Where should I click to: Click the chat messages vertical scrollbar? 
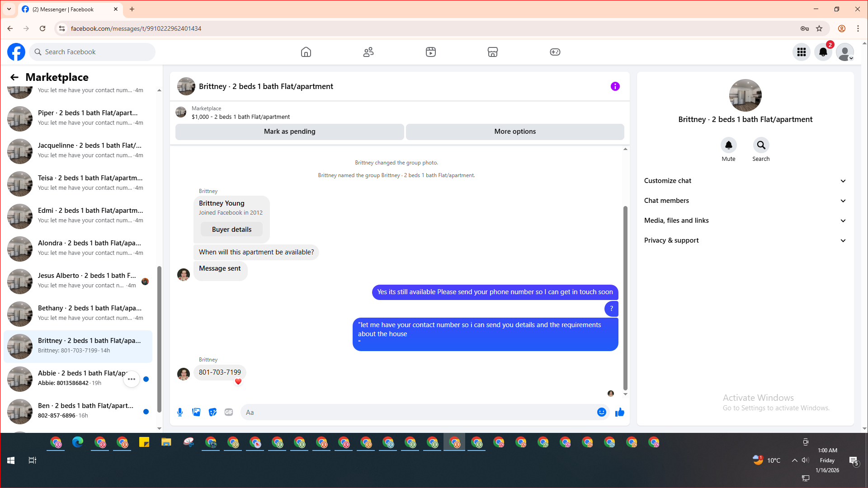click(x=625, y=298)
